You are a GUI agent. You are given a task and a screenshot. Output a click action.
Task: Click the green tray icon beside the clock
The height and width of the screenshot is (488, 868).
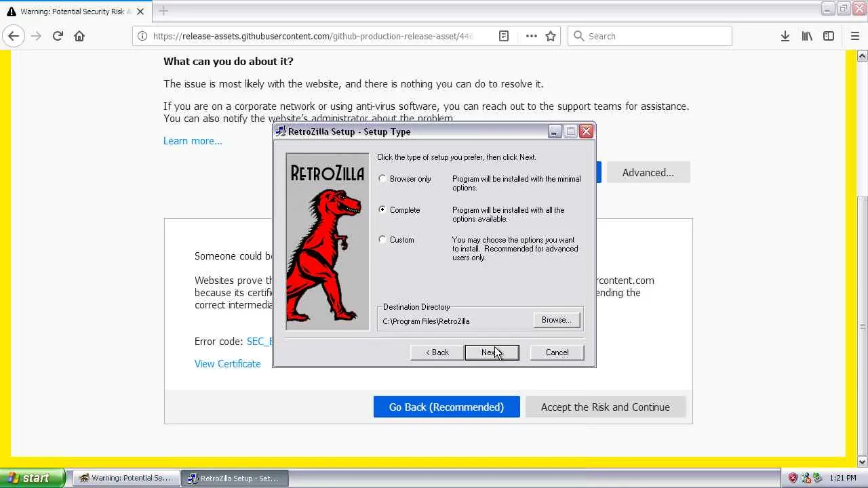(x=817, y=478)
